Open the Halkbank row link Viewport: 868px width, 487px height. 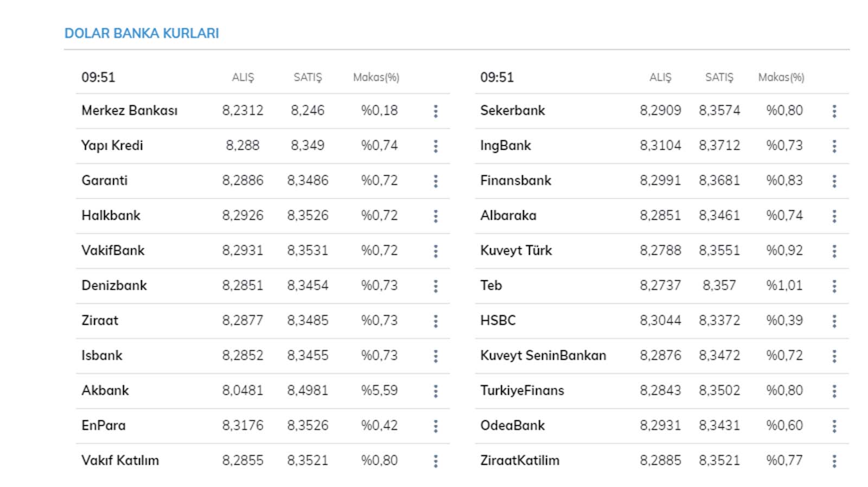(x=111, y=215)
